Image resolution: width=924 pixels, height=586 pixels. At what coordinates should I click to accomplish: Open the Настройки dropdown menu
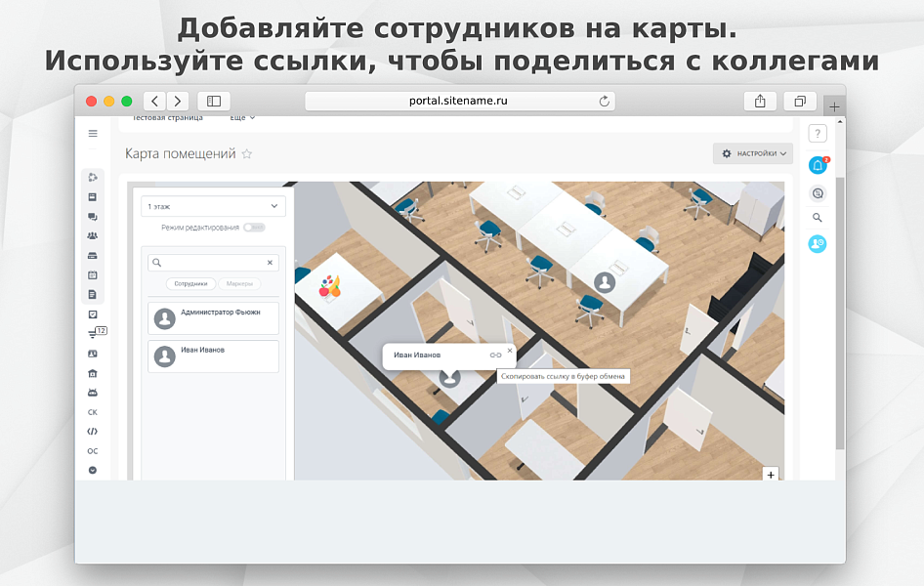point(752,154)
